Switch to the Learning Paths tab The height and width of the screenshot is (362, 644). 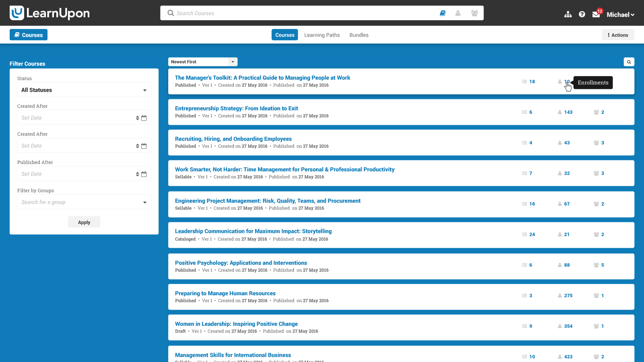coord(322,35)
